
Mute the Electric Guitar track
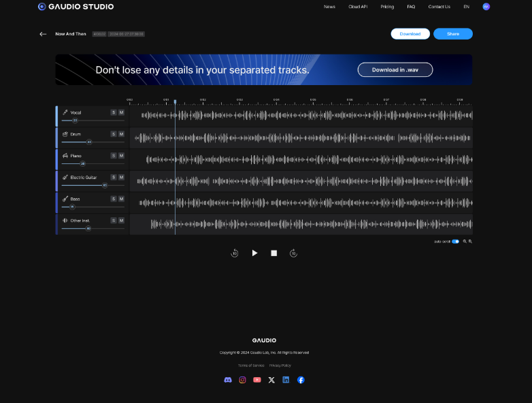(122, 177)
